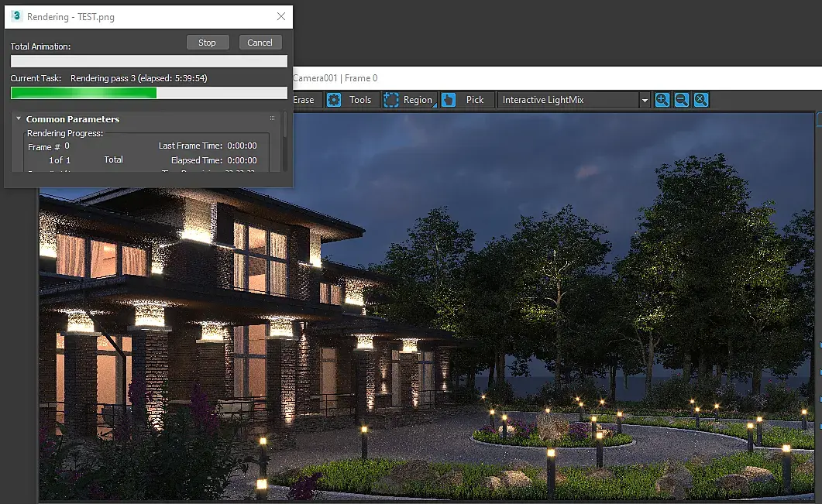Click the Region dashed-square icon
Image resolution: width=822 pixels, height=504 pixels.
tap(391, 100)
